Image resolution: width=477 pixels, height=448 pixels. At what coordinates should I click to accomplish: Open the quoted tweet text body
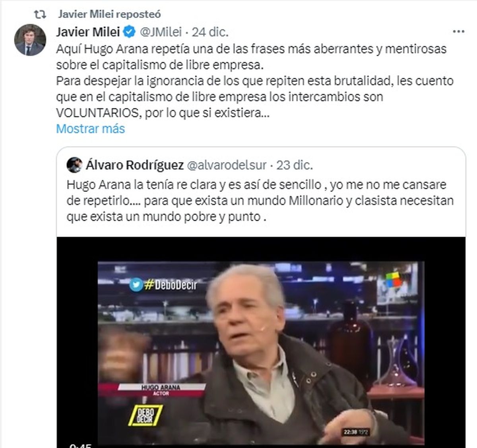click(x=260, y=201)
